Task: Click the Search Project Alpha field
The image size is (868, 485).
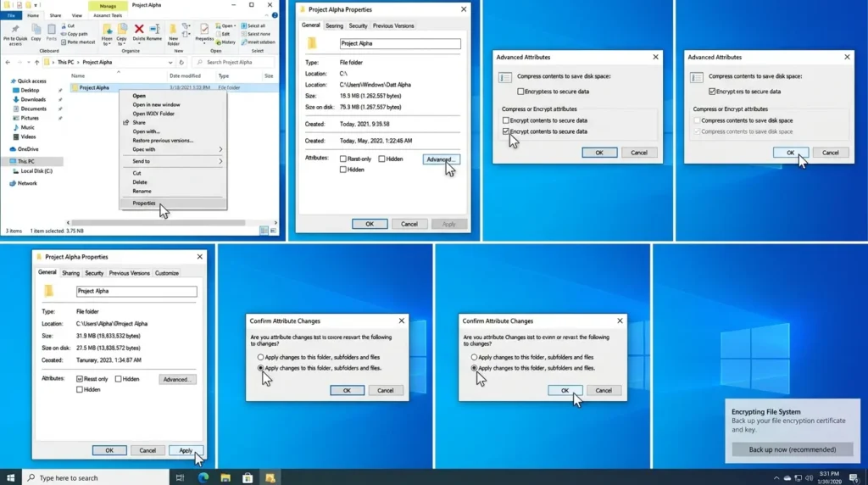Action: tap(234, 62)
